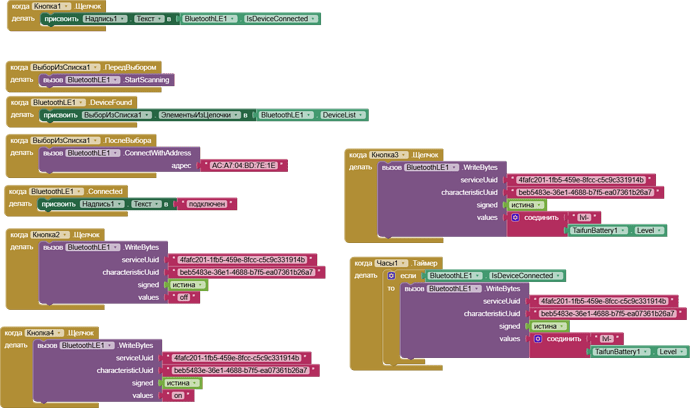This screenshot has height=408, width=690.
Task: Open BluetoothLE1 dropdown in Кнопка4 WriteBytes call
Action: click(87, 346)
